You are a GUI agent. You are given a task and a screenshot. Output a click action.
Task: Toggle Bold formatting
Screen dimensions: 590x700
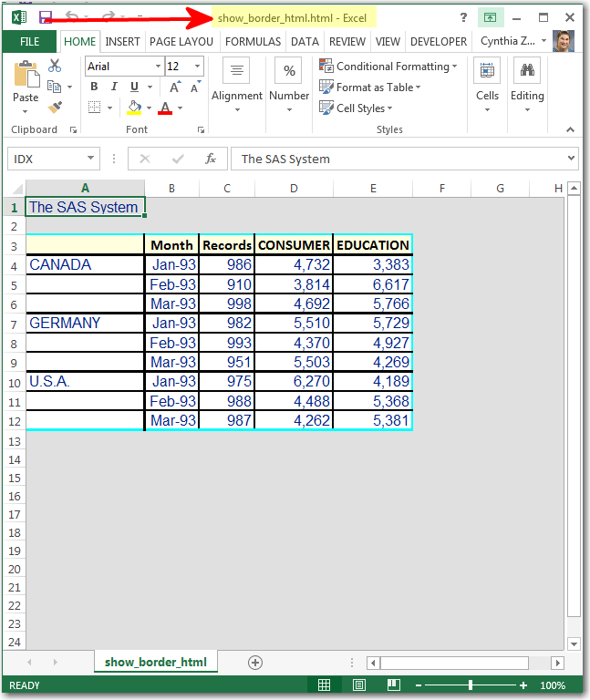[x=93, y=87]
